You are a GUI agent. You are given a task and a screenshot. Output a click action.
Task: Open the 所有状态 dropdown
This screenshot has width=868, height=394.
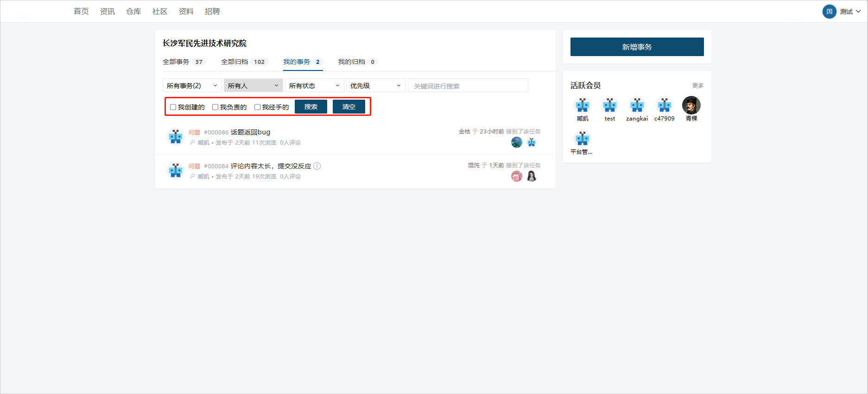(314, 86)
